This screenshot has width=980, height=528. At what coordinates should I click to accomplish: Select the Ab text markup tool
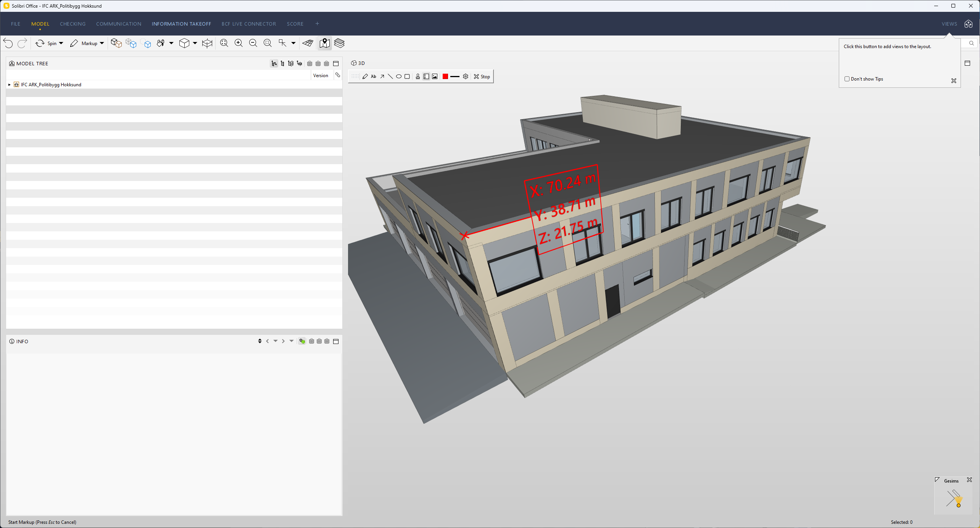(373, 76)
